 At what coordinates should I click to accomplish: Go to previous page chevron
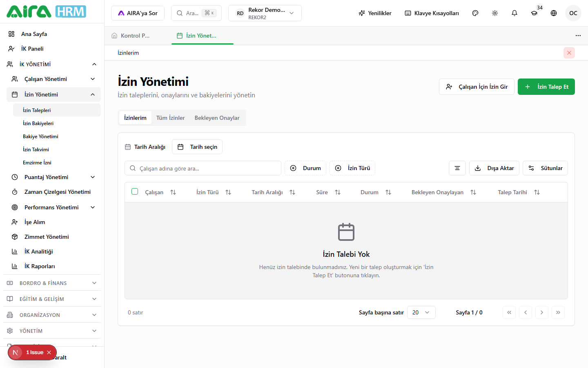(x=526, y=312)
